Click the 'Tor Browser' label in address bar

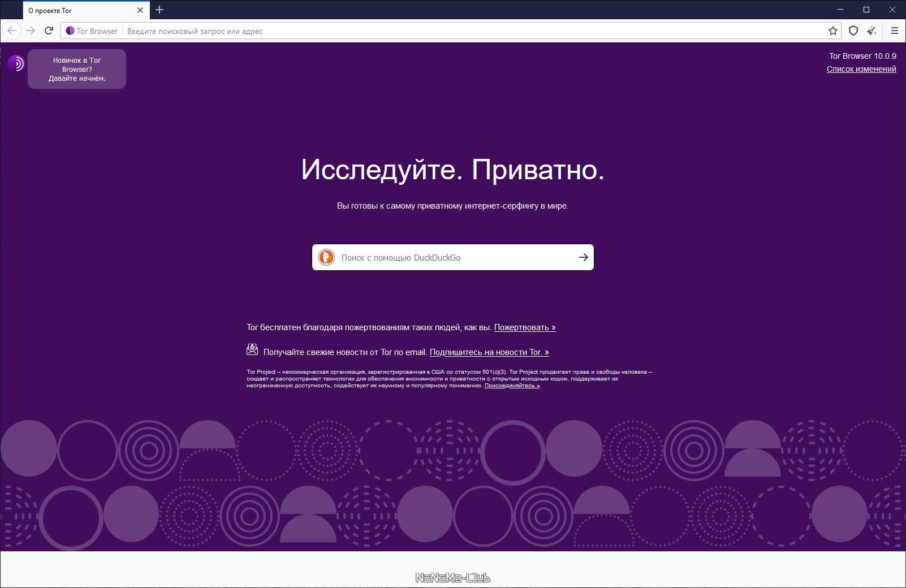tap(97, 31)
